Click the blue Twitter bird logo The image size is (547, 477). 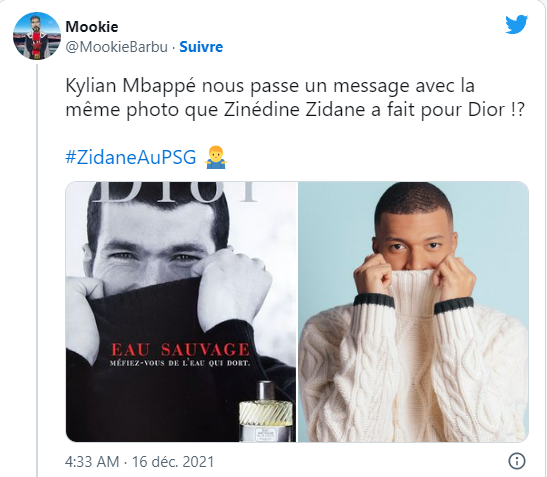[517, 24]
